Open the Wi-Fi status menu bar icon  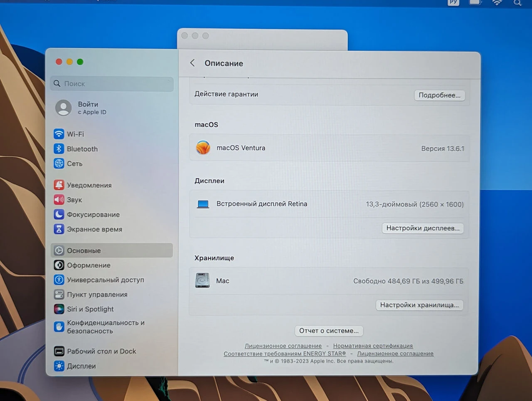point(497,2)
